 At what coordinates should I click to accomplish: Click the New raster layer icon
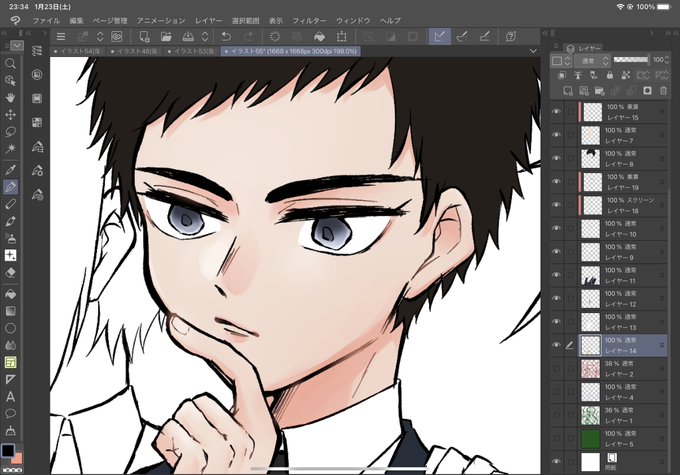pyautogui.click(x=568, y=91)
